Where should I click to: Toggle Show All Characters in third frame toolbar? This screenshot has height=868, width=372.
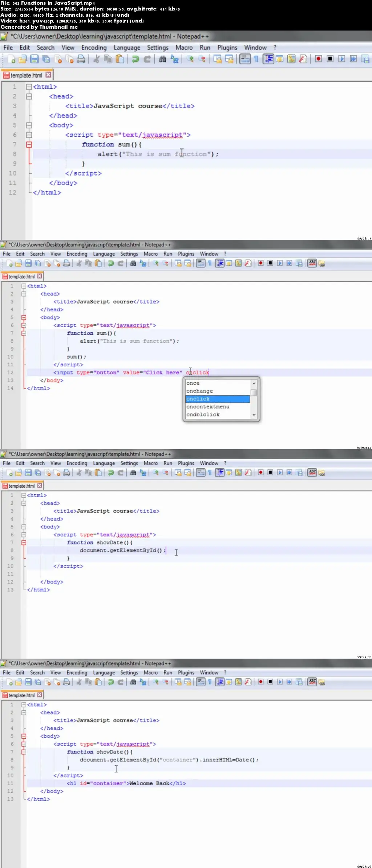click(x=210, y=473)
